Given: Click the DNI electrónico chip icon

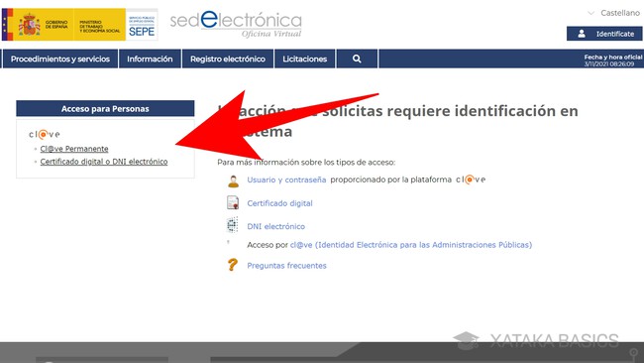Looking at the screenshot, I should point(233,225).
